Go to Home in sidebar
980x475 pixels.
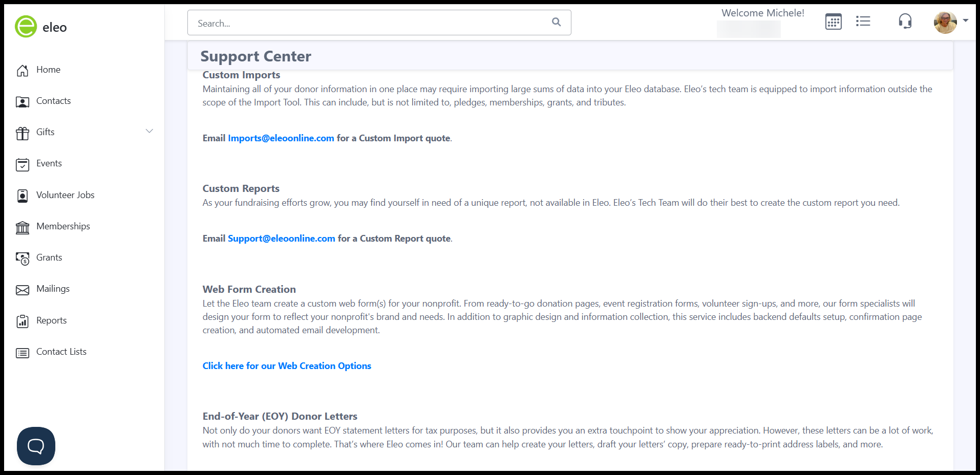[48, 70]
